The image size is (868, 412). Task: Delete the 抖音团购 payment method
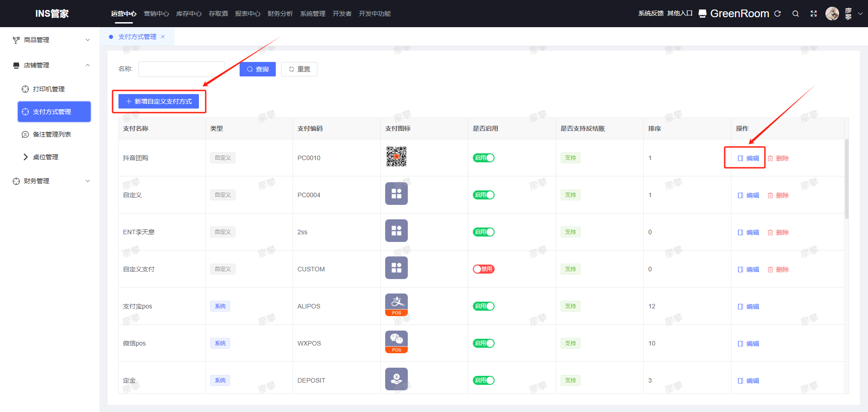coord(778,158)
